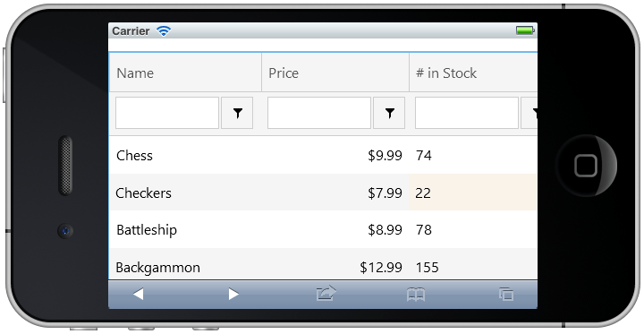Screen dimensions: 644x334
Task: Open the Name column filter dropdown
Action: 237,113
